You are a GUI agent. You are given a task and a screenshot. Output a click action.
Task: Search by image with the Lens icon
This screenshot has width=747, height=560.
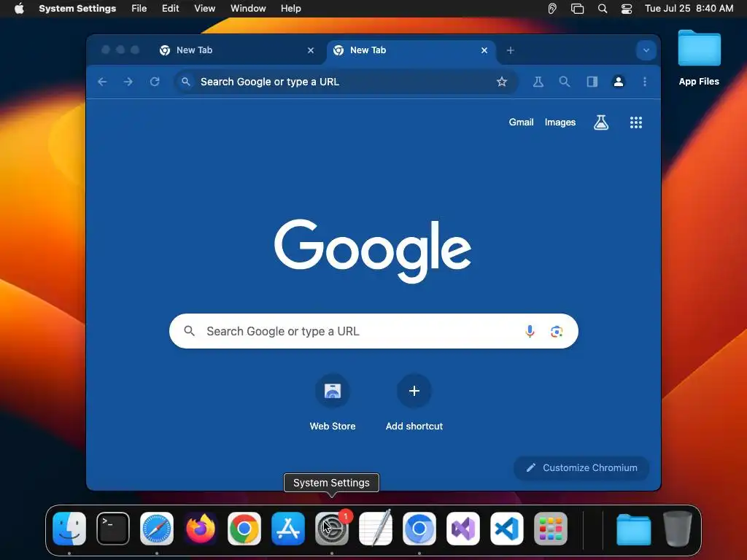(557, 332)
